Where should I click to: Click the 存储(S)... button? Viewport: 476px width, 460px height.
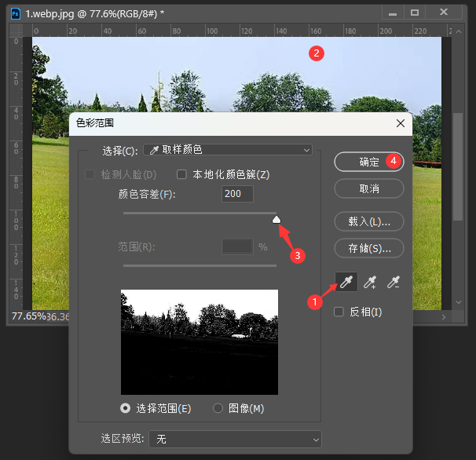[x=369, y=248]
